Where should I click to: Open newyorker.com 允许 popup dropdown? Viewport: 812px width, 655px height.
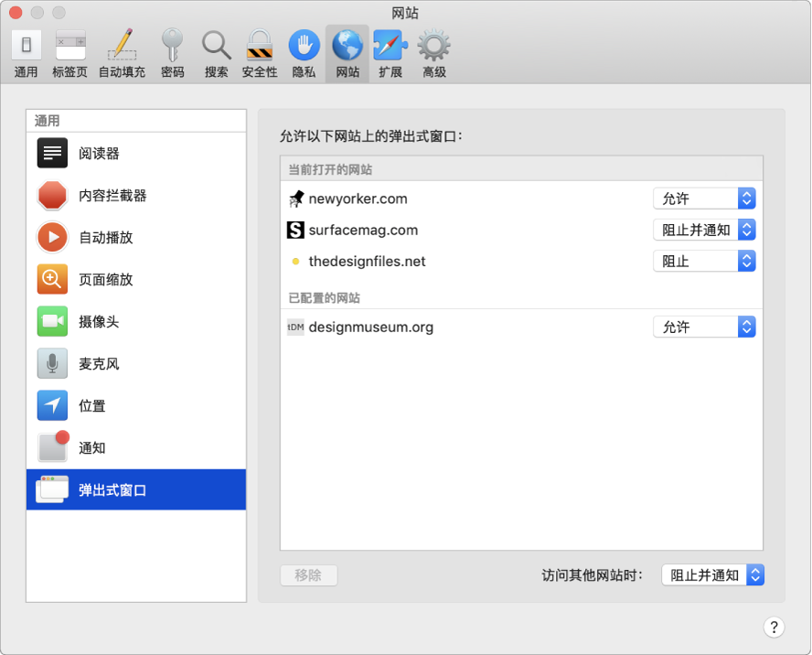(704, 199)
